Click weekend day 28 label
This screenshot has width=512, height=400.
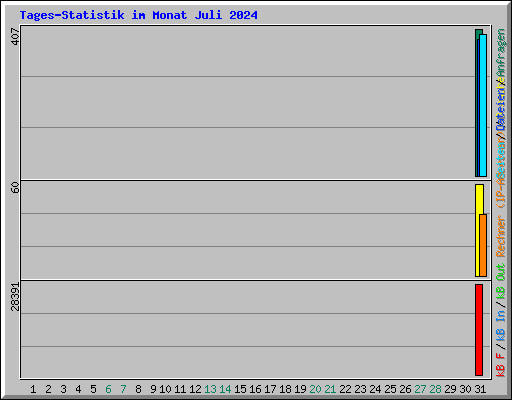click(x=435, y=389)
